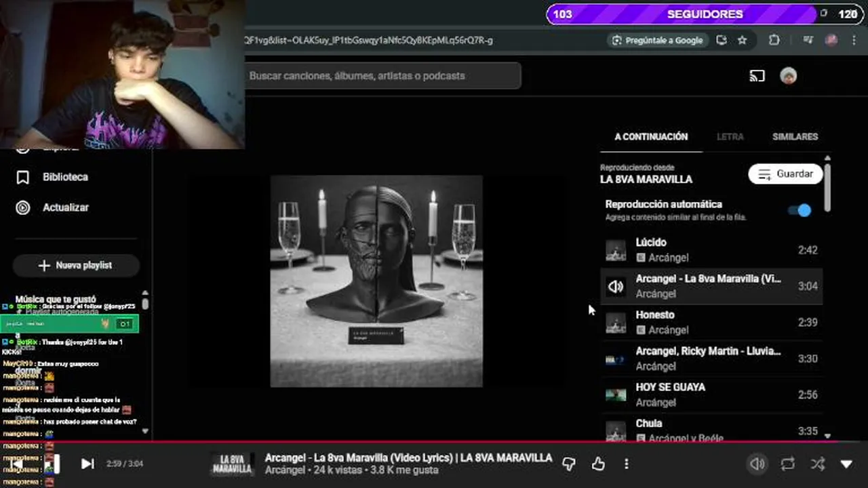Click the now-playing speaker icon in queue
Screen dimensions: 868x488
pyautogui.click(x=616, y=286)
